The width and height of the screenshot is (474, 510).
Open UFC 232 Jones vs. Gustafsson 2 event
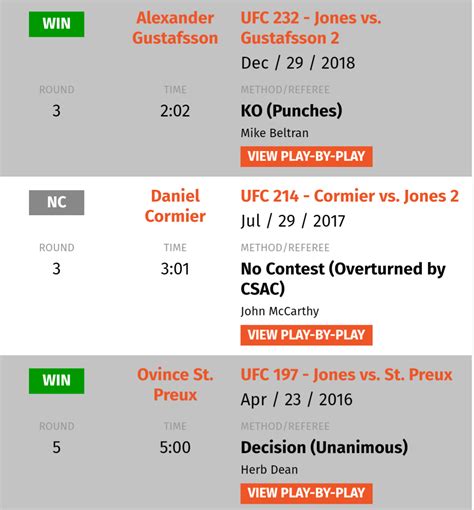click(311, 28)
